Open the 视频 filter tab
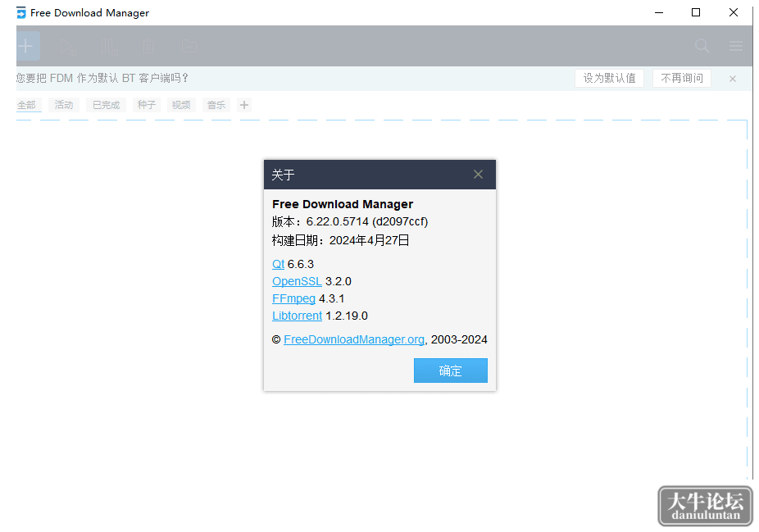This screenshot has height=532, width=759. pyautogui.click(x=181, y=105)
